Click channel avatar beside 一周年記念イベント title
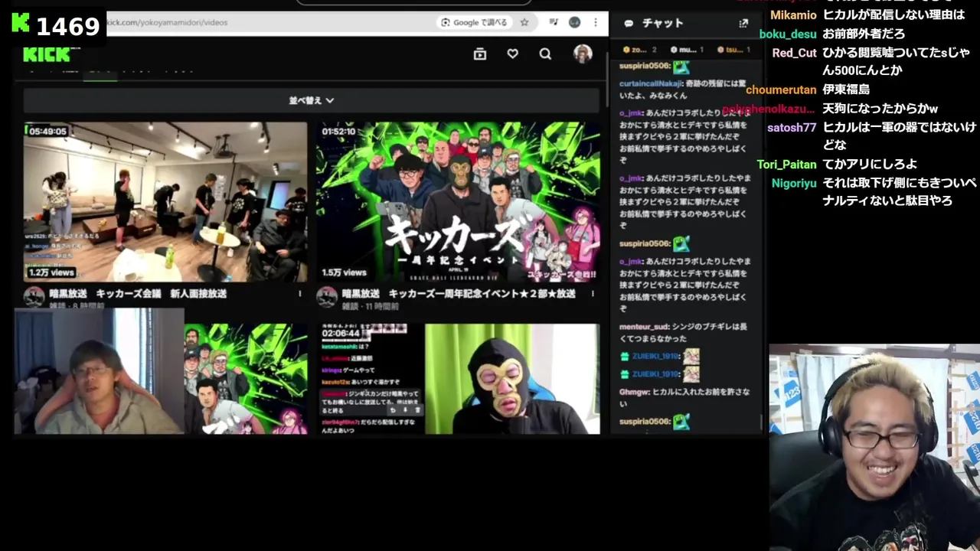980x551 pixels. (x=327, y=297)
